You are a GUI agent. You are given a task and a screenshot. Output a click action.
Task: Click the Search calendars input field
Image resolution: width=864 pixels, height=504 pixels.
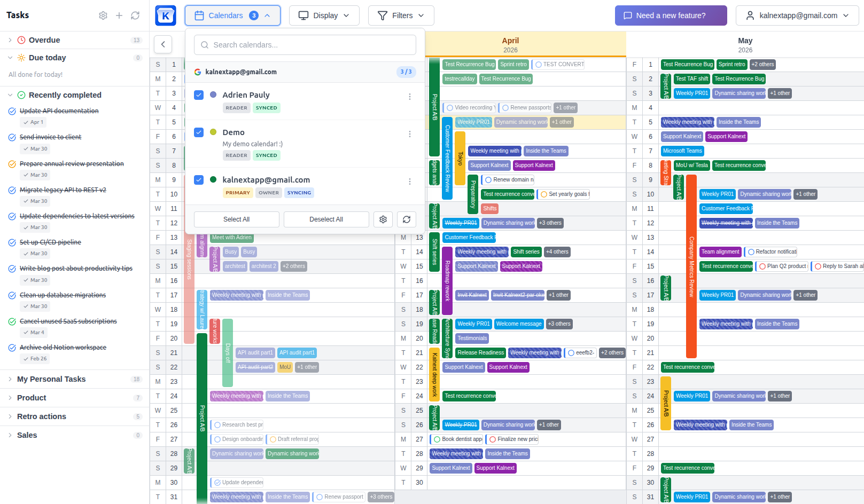pyautogui.click(x=305, y=45)
